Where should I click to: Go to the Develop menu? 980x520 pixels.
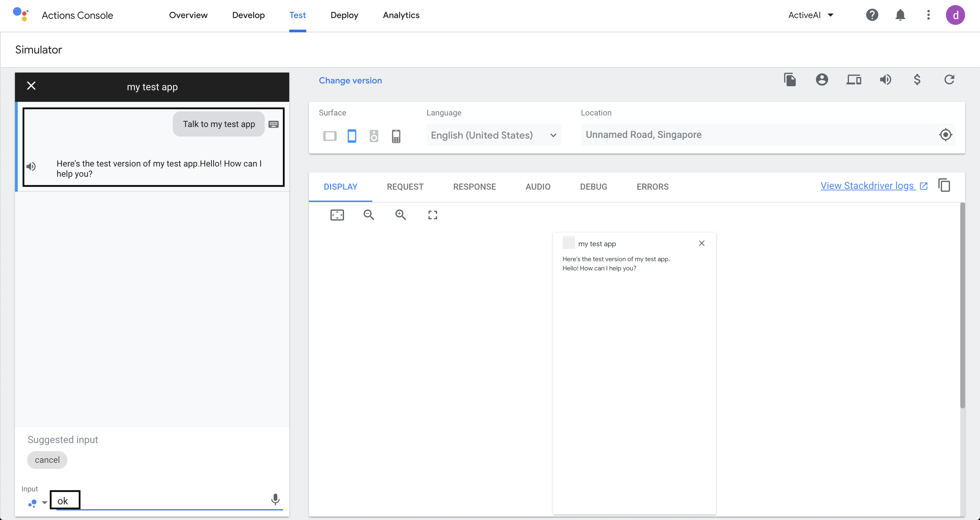[248, 15]
